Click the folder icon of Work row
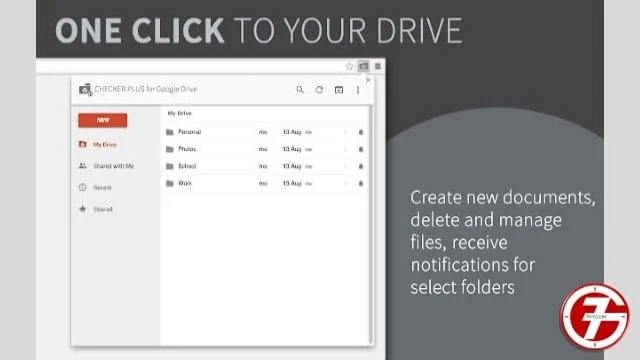640x360 pixels. pos(170,183)
